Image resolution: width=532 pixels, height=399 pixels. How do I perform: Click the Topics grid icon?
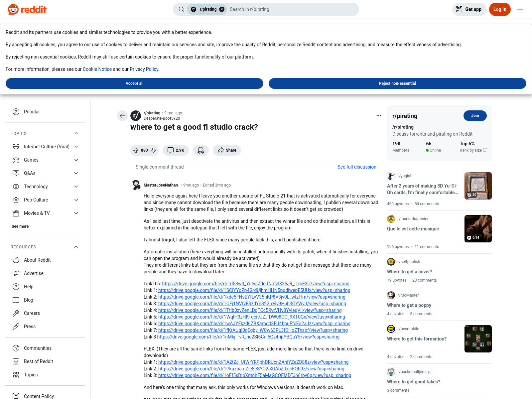[16, 375]
